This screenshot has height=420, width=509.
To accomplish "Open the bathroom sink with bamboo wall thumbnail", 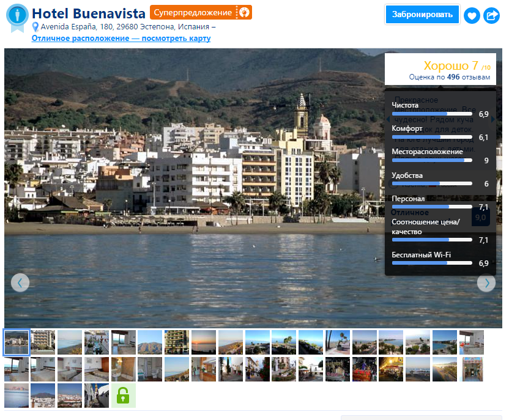I will click(124, 369).
